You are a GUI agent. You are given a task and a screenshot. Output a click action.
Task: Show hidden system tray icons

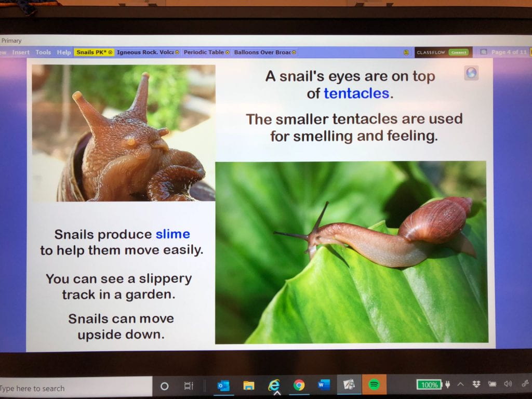pos(460,384)
